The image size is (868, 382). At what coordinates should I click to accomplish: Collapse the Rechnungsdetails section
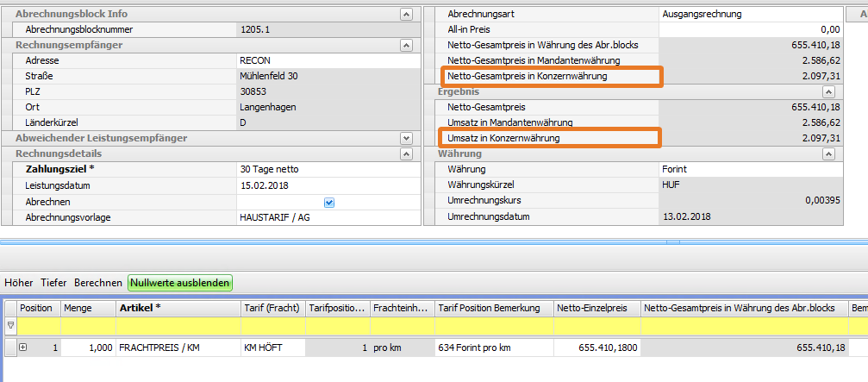[x=405, y=153]
